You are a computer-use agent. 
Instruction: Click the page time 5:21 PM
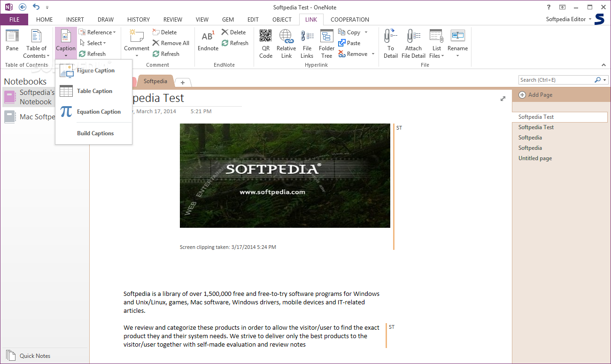click(x=201, y=111)
